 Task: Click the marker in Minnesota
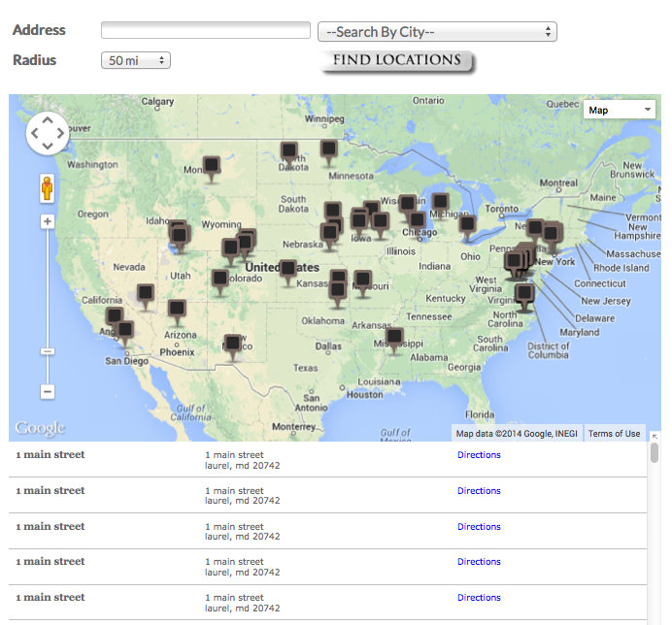click(329, 150)
